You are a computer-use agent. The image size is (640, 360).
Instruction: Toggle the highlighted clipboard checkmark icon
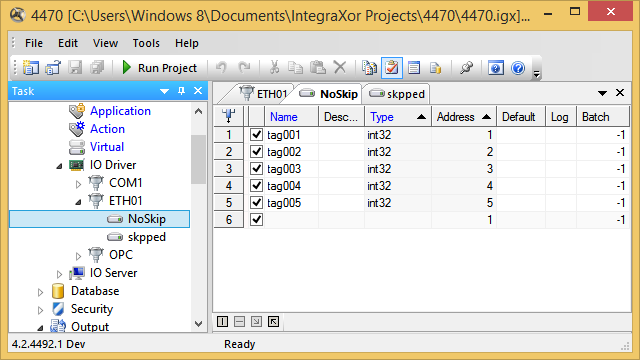(x=392, y=67)
